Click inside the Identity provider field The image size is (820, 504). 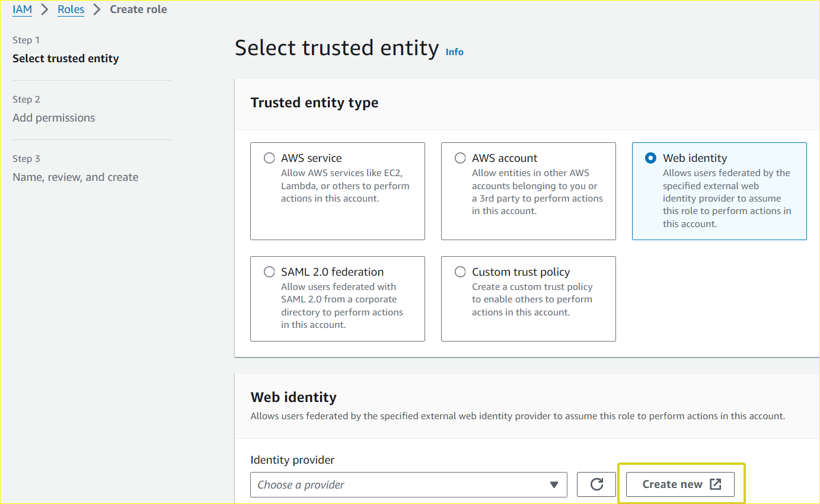coord(409,484)
